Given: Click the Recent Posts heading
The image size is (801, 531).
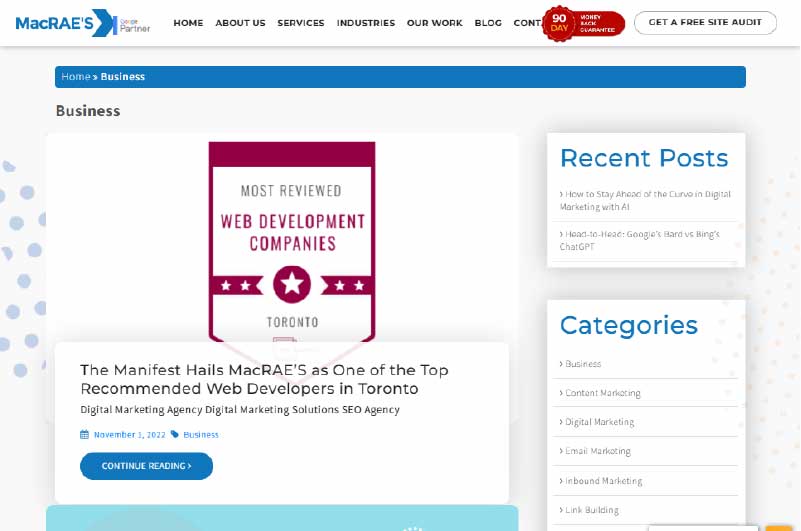Looking at the screenshot, I should [644, 158].
